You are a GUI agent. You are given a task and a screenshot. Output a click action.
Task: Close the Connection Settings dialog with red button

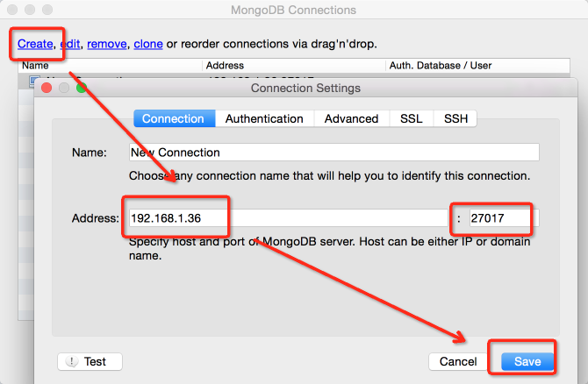(47, 88)
